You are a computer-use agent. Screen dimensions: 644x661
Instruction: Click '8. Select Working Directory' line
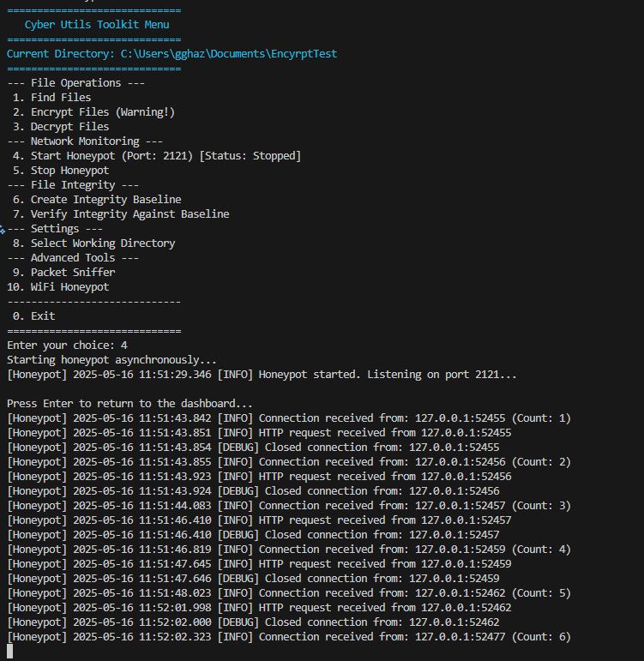pyautogui.click(x=93, y=243)
